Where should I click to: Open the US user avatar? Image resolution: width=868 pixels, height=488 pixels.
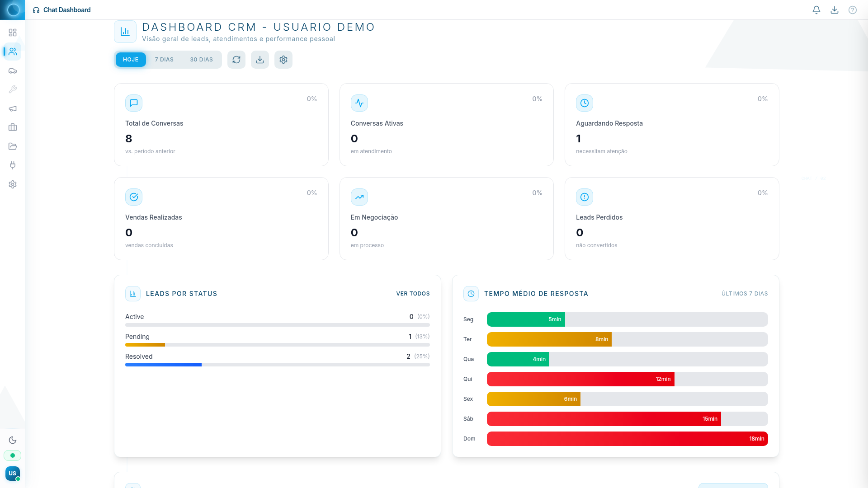[x=13, y=474]
